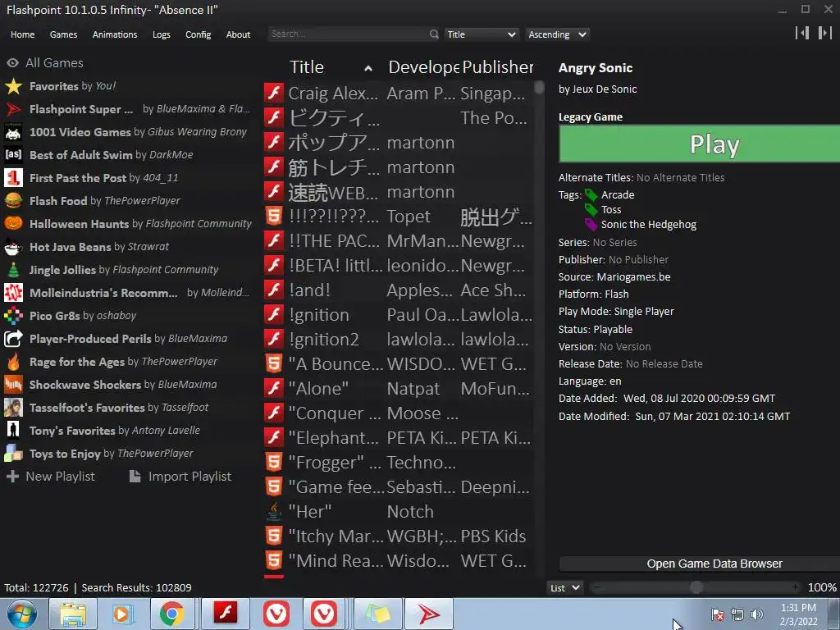Open Molleindustria's Recommendations icon
Screen dimensions: 840x630
(x=13, y=293)
